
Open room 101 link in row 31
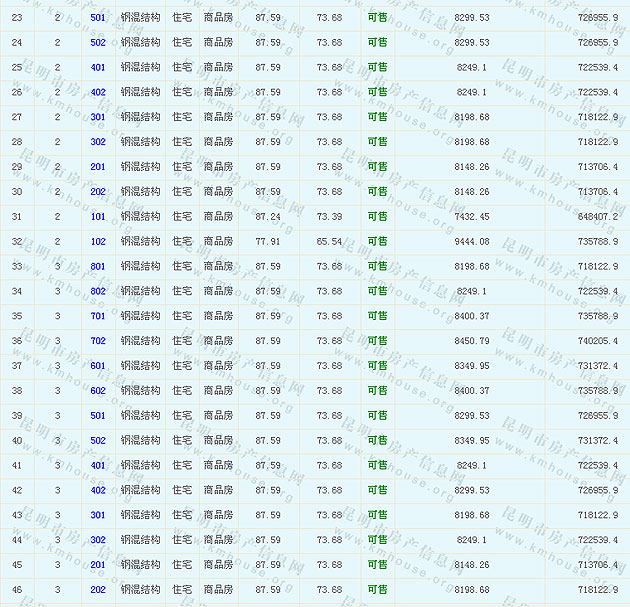click(x=97, y=217)
